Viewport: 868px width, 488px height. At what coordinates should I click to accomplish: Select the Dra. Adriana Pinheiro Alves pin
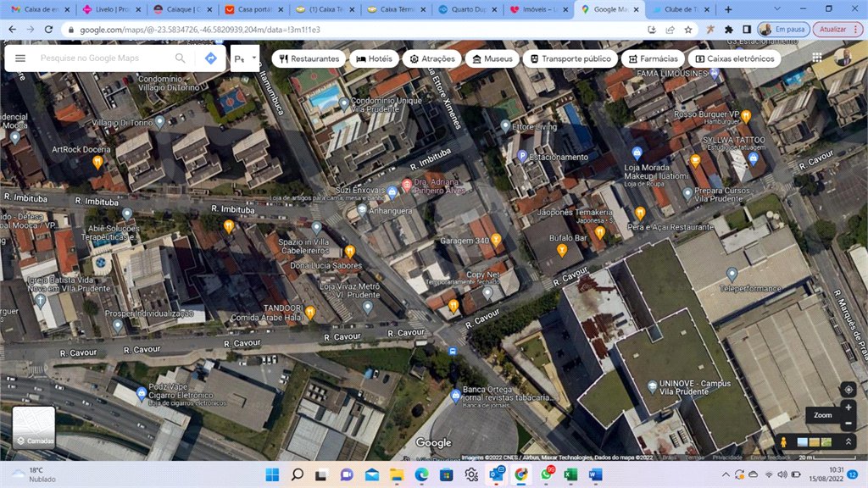(x=406, y=185)
